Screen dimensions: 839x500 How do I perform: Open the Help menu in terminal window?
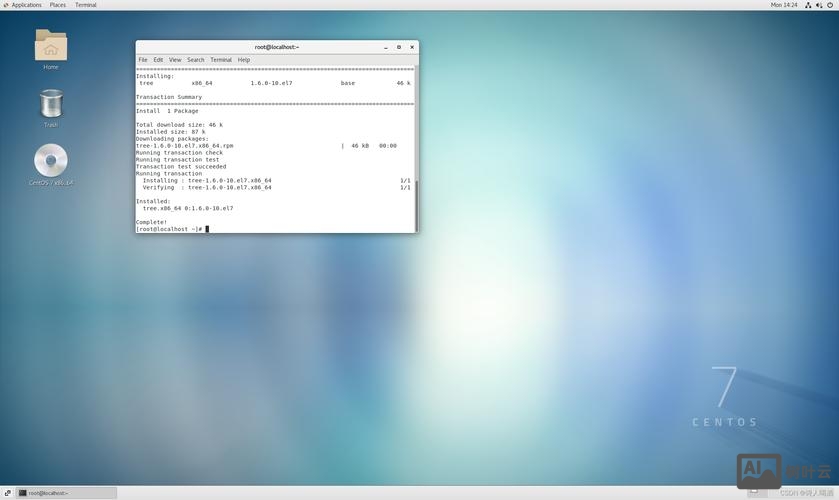click(244, 60)
